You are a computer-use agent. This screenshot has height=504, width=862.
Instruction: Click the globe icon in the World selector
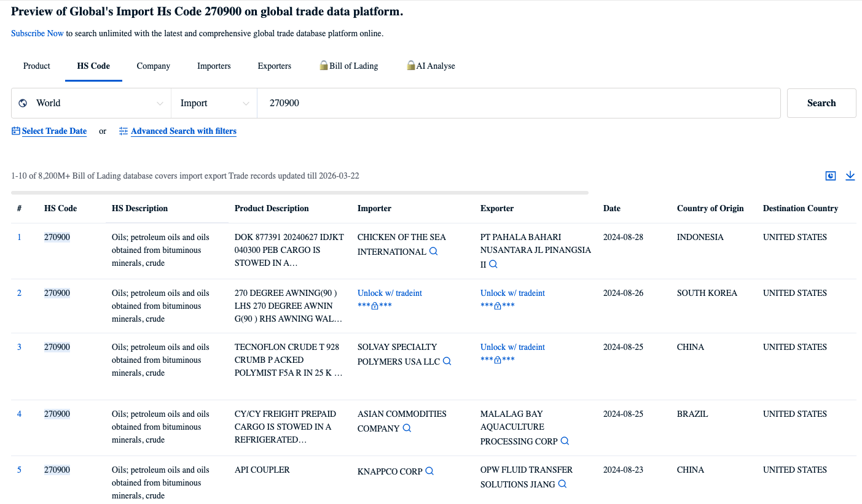click(x=23, y=103)
